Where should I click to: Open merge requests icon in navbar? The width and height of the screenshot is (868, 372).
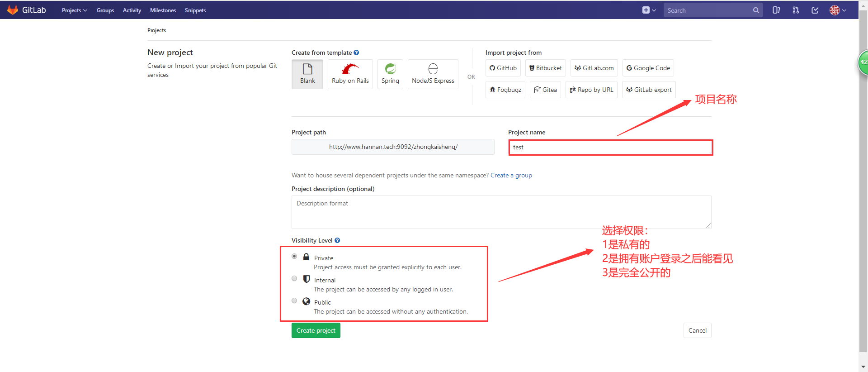pos(796,10)
